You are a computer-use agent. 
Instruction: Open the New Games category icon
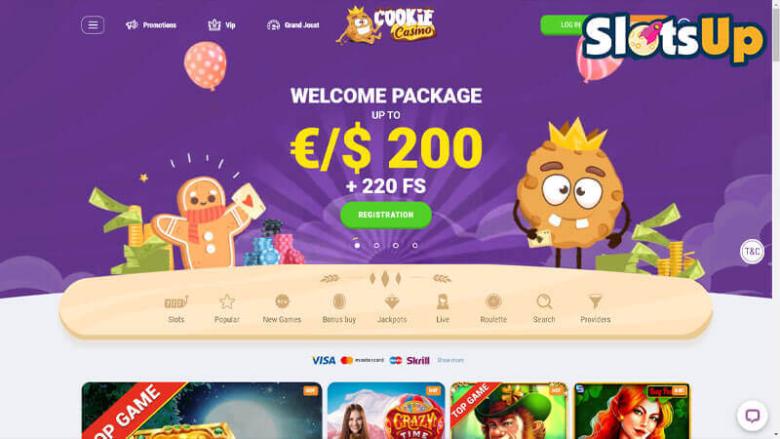(x=282, y=301)
